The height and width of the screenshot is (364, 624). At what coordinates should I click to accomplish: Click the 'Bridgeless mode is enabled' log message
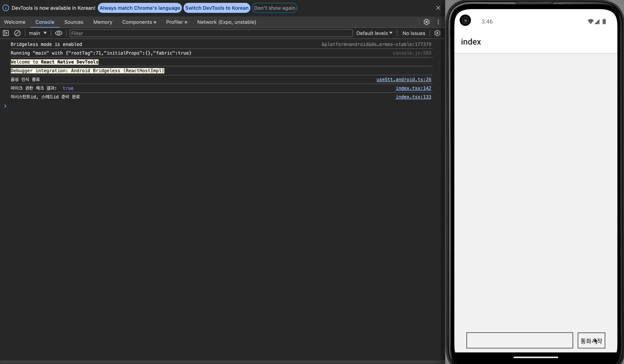coord(46,44)
